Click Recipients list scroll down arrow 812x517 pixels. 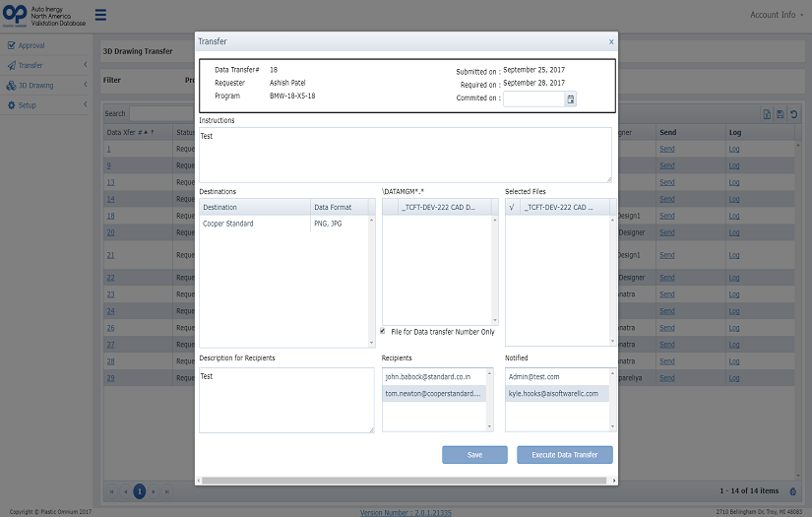(489, 426)
